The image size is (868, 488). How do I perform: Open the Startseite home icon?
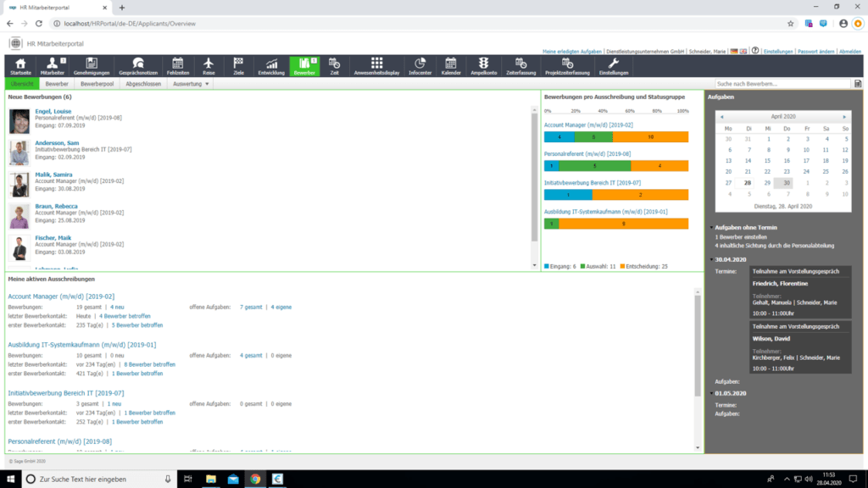click(20, 66)
